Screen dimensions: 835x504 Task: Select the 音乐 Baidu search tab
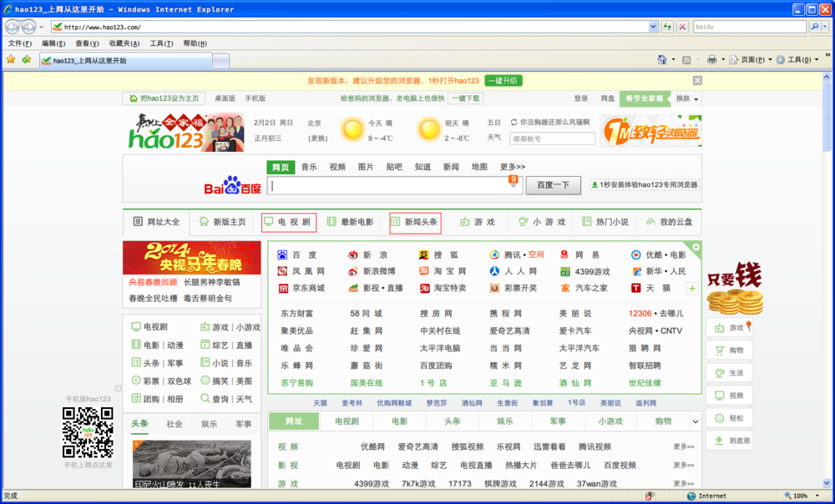point(309,167)
